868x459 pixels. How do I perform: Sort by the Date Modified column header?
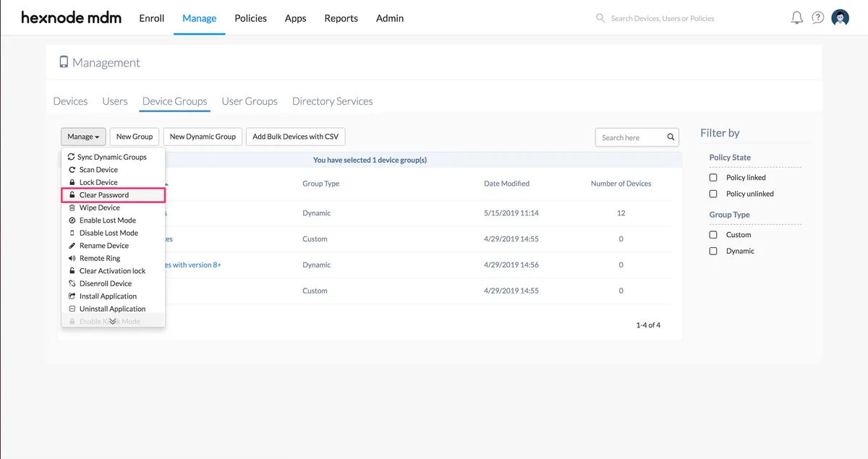point(506,184)
